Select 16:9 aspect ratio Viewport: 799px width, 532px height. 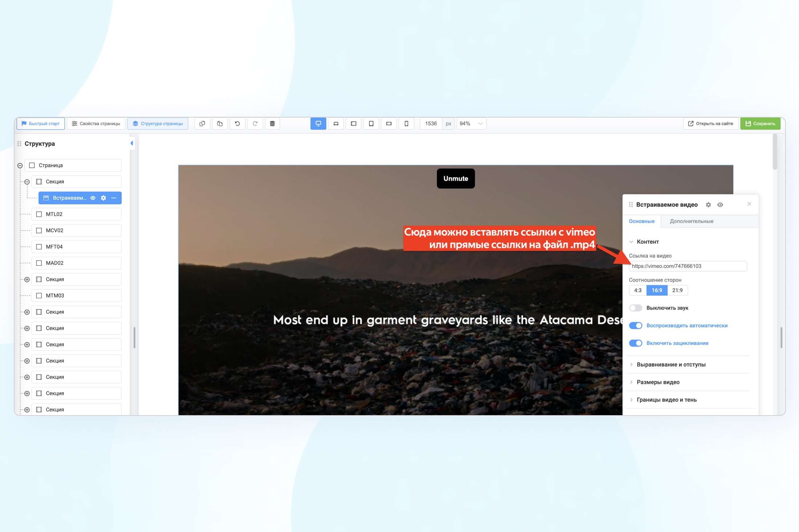coord(657,290)
